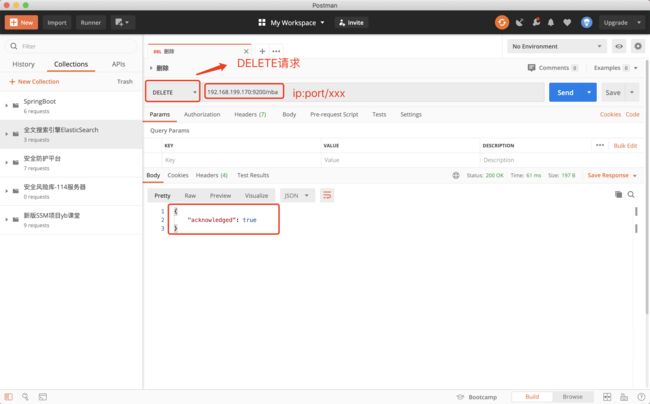Screen dimensions: 650x404
Task: Open the Upgrade dropdown arrow
Action: (639, 22)
